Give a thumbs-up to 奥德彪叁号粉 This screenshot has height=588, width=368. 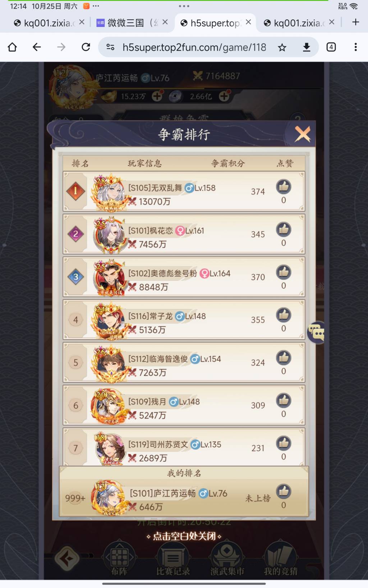(284, 272)
